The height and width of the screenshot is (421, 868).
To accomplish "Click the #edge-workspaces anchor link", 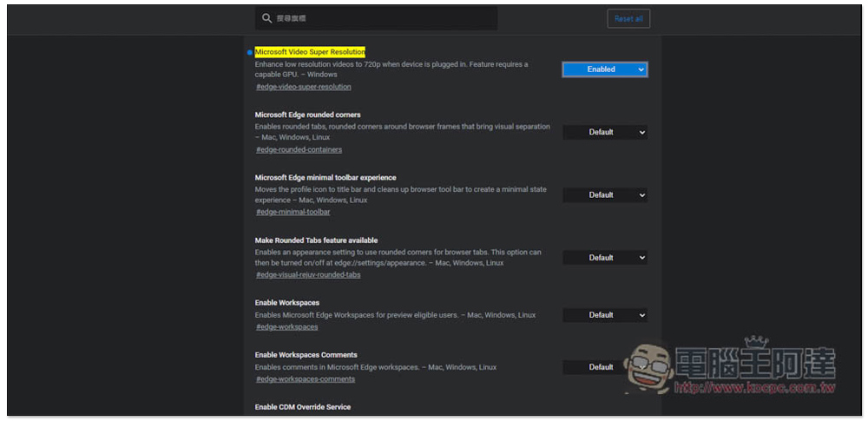I will [286, 326].
